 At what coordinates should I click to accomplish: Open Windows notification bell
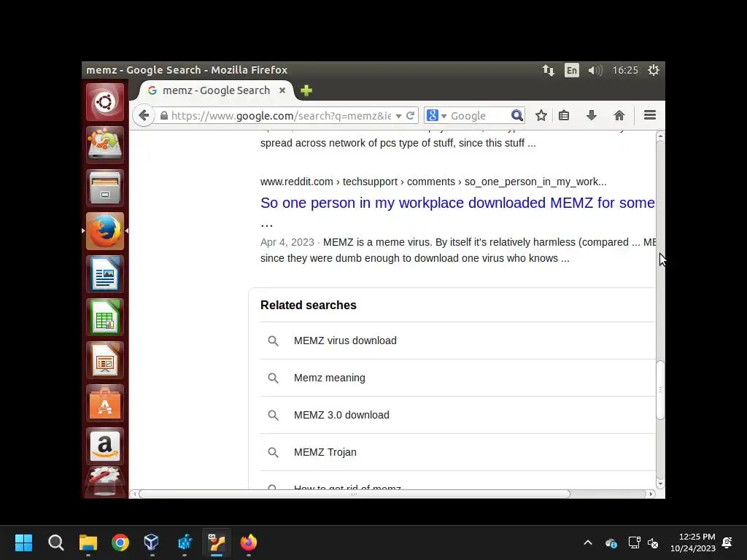727,542
